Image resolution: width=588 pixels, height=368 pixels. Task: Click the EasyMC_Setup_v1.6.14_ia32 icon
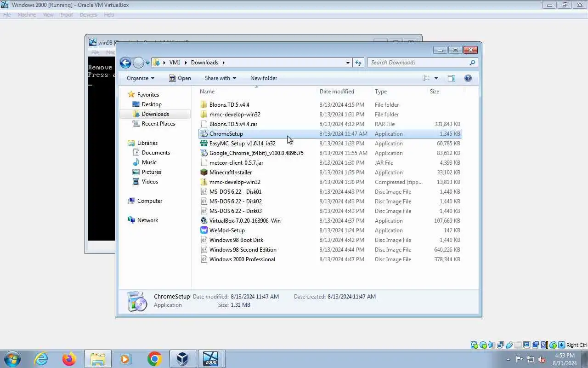point(204,144)
